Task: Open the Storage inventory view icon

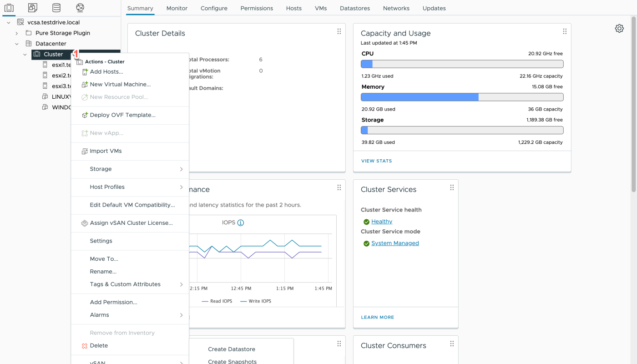Action: tap(56, 8)
